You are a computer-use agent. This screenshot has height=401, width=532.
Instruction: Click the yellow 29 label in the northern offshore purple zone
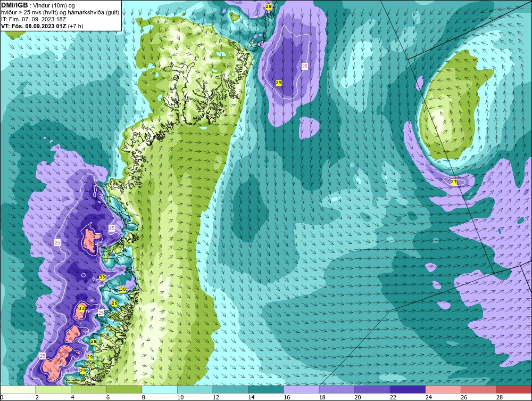[x=279, y=83]
